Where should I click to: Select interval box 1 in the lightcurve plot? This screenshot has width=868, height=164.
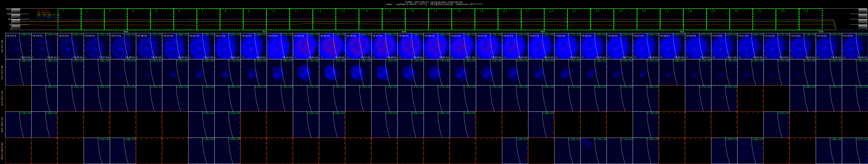[69, 19]
